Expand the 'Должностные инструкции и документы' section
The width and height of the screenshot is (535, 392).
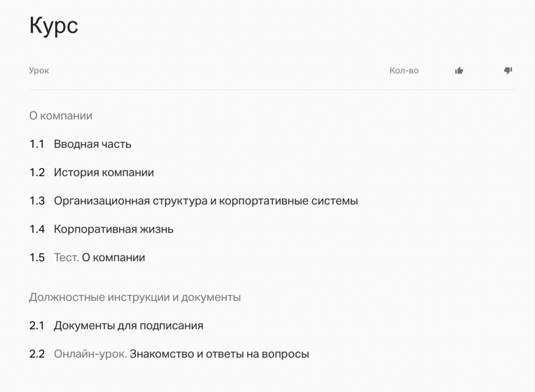[x=135, y=296]
